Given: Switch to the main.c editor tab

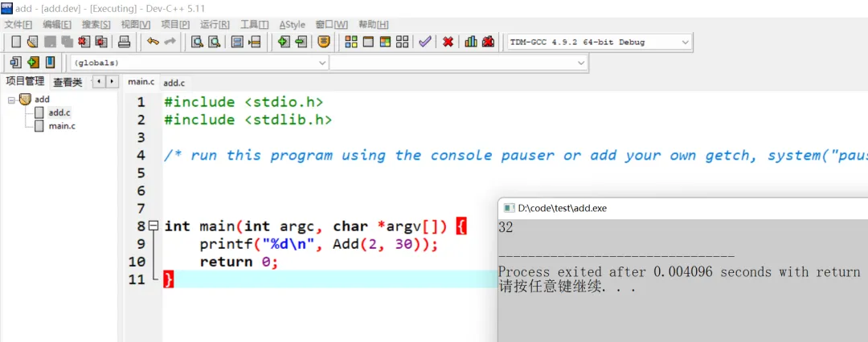Looking at the screenshot, I should click(141, 82).
